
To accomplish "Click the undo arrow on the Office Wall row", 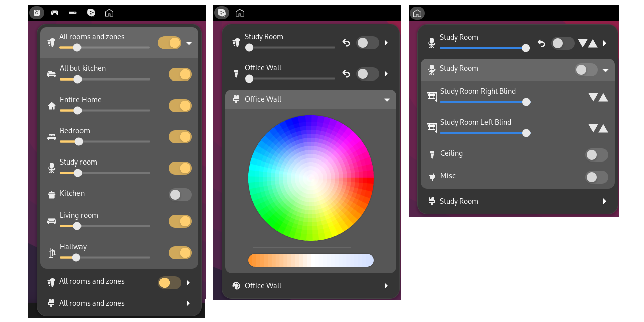I will click(346, 74).
